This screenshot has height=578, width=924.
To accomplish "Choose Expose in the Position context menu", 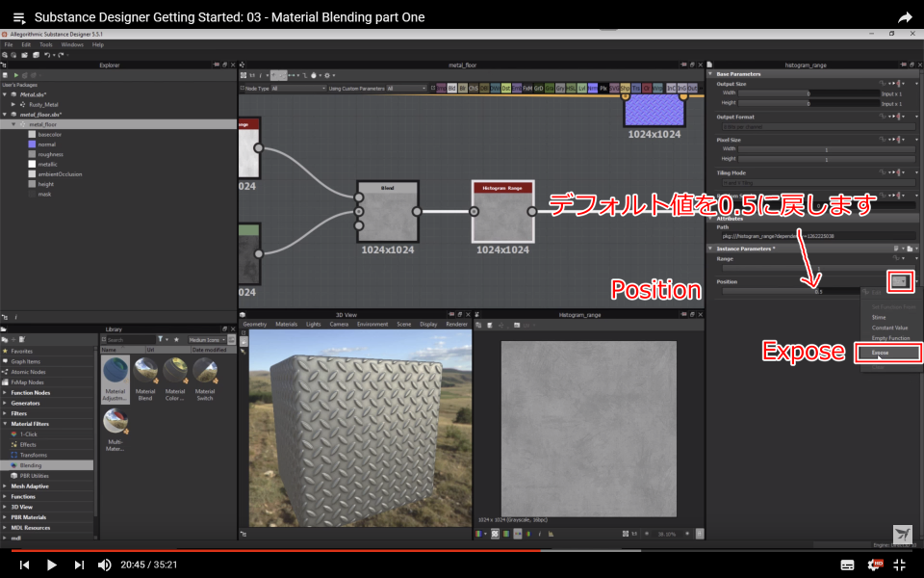I will tap(888, 353).
